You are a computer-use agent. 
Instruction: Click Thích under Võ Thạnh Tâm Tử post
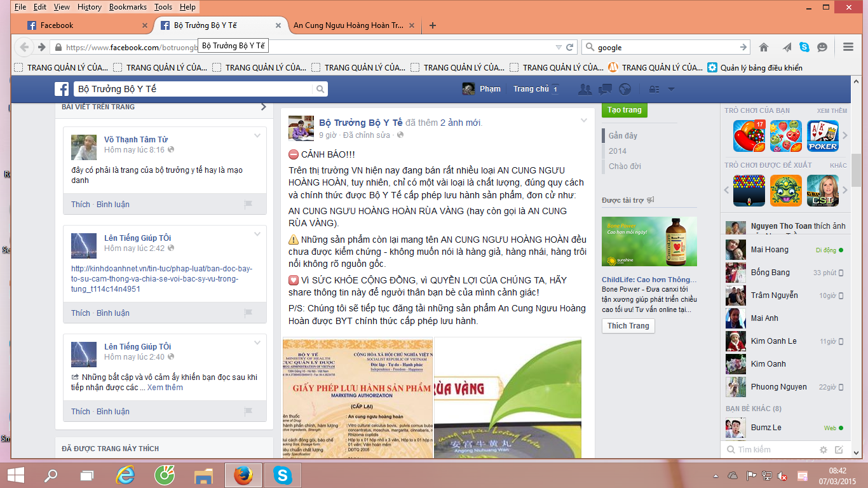click(81, 205)
